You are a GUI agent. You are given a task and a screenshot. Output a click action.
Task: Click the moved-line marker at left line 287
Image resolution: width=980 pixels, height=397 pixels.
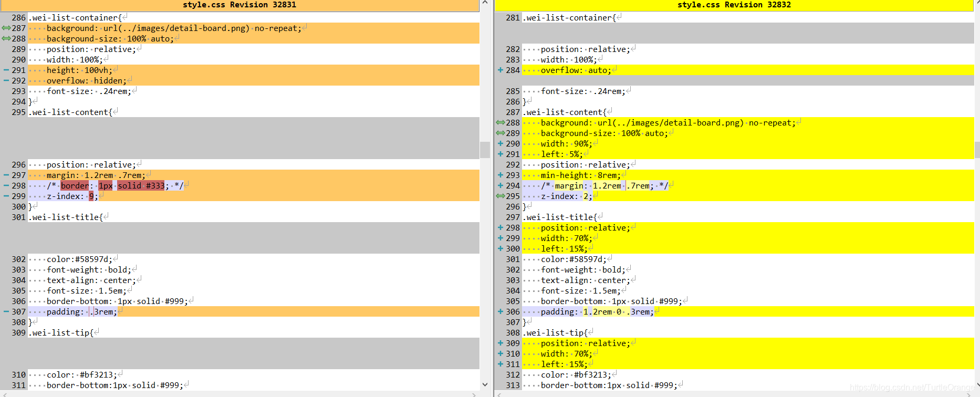[x=6, y=28]
